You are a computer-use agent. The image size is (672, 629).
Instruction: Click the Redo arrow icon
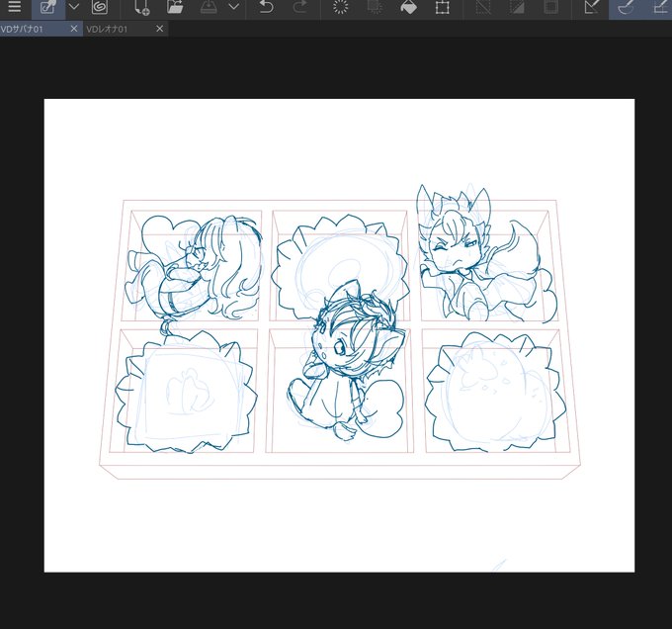click(299, 7)
